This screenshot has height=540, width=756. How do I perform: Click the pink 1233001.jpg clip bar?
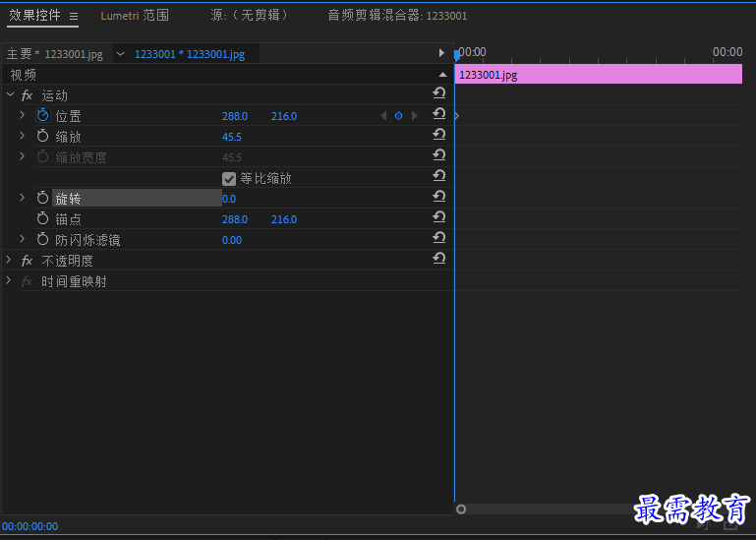click(599, 75)
